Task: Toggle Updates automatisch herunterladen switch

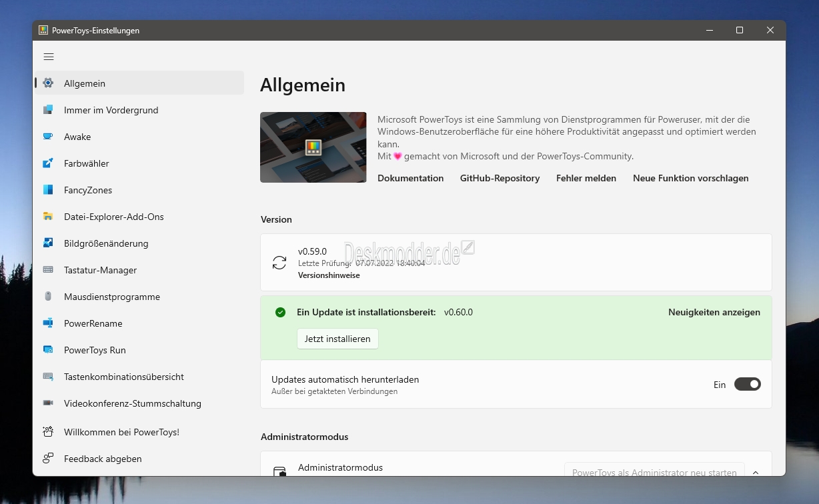Action: pyautogui.click(x=748, y=384)
